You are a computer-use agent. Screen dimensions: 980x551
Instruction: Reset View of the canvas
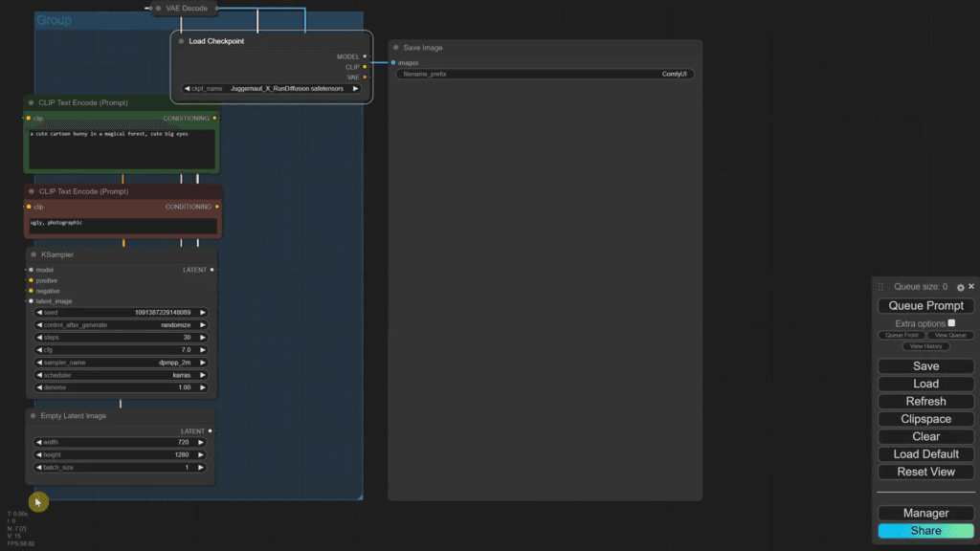(x=925, y=472)
